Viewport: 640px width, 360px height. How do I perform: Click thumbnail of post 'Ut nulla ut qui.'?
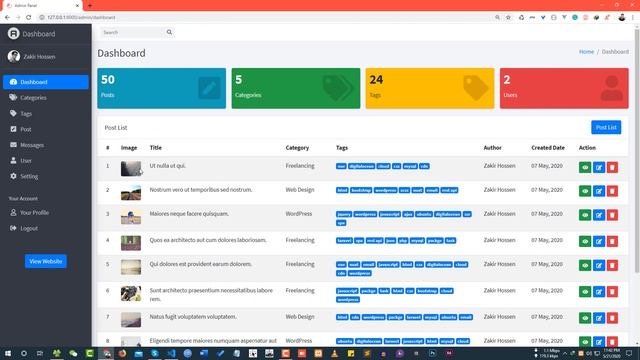coord(131,169)
